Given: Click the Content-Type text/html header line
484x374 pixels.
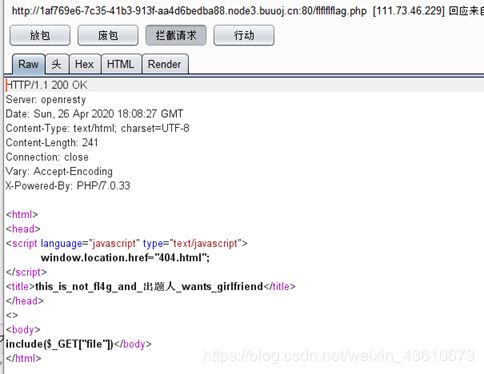Looking at the screenshot, I should coord(97,128).
